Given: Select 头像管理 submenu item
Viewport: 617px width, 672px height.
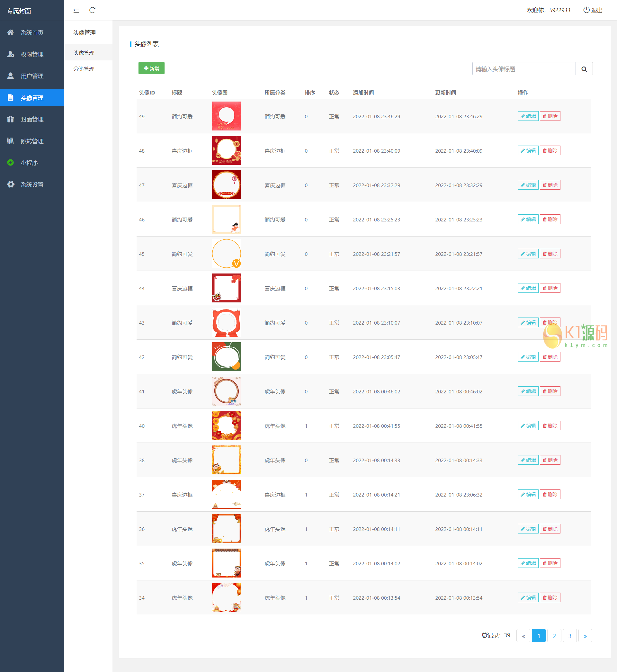Looking at the screenshot, I should 84,53.
